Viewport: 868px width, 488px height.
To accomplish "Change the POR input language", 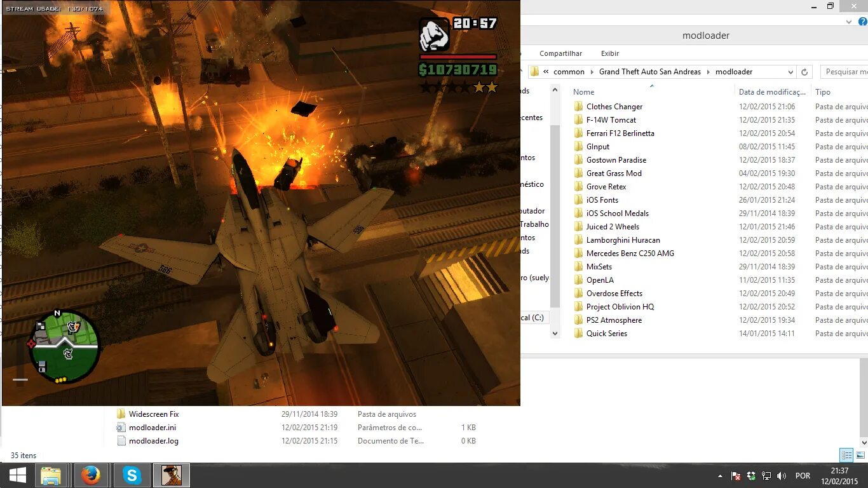I will coord(803,476).
